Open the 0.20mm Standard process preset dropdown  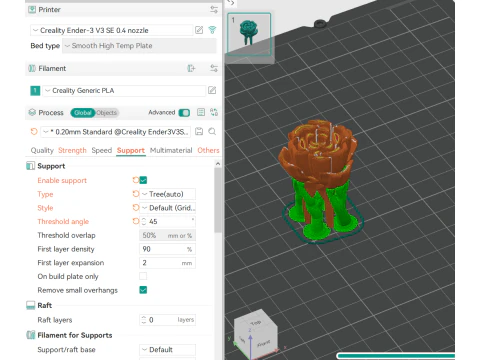(x=116, y=132)
